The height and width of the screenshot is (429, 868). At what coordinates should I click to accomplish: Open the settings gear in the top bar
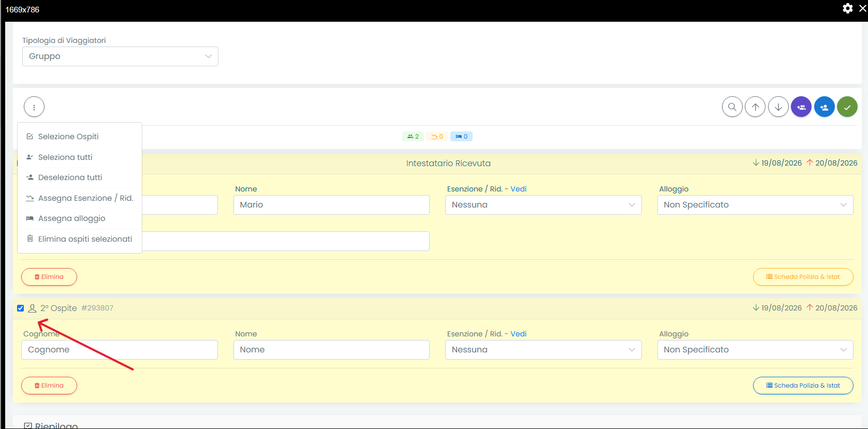(x=848, y=8)
